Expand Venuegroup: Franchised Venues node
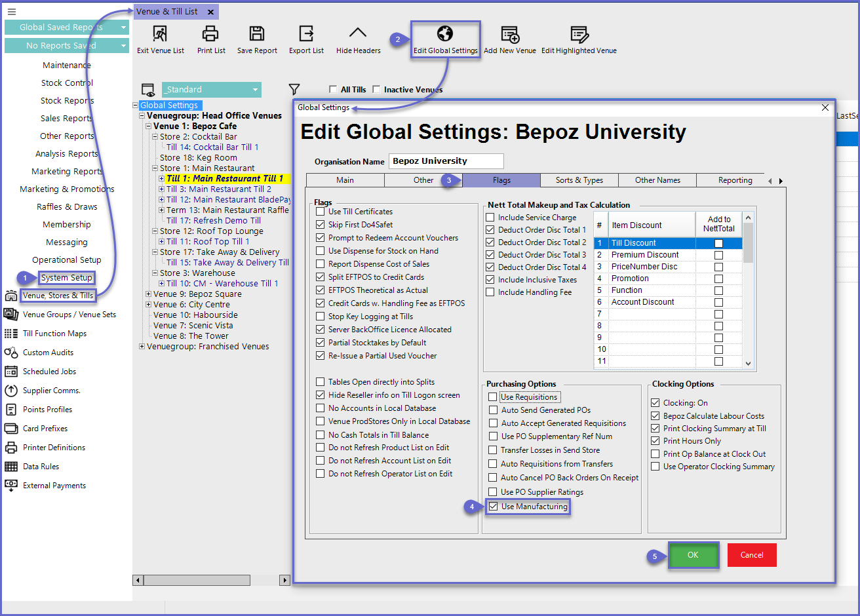Screen dimensions: 860x616 point(142,347)
